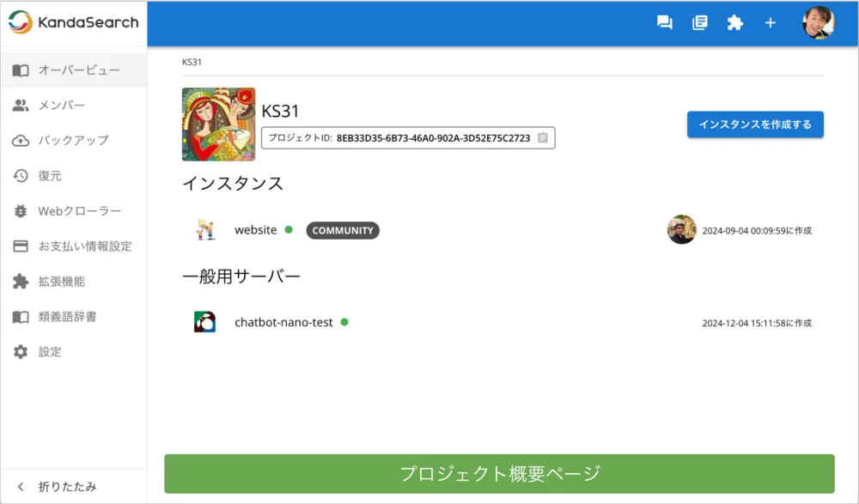
Task: Click the members people icon
Action: 21,106
